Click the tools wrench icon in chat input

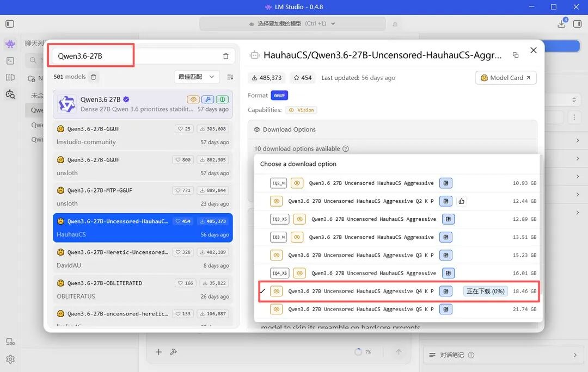(173, 352)
